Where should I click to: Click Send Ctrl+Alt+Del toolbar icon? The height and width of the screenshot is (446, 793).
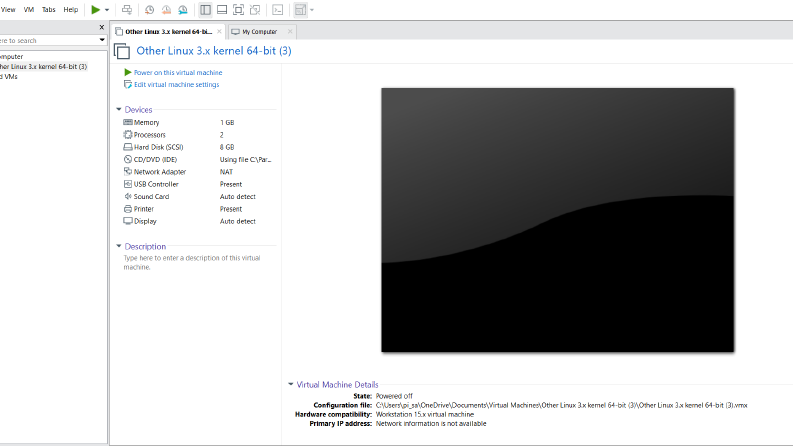[x=127, y=10]
